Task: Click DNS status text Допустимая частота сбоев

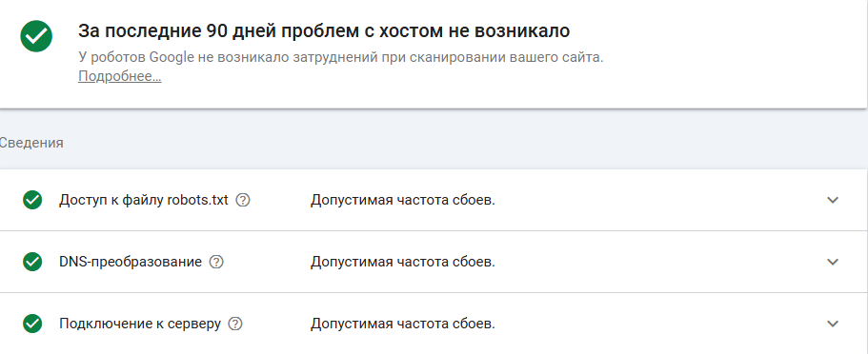Action: coord(402,262)
